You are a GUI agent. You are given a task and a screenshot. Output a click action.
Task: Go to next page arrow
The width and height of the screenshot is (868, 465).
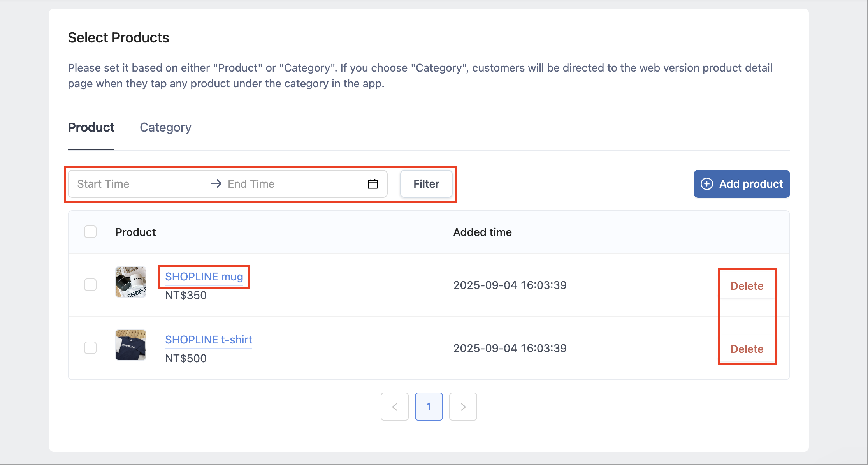click(x=463, y=407)
